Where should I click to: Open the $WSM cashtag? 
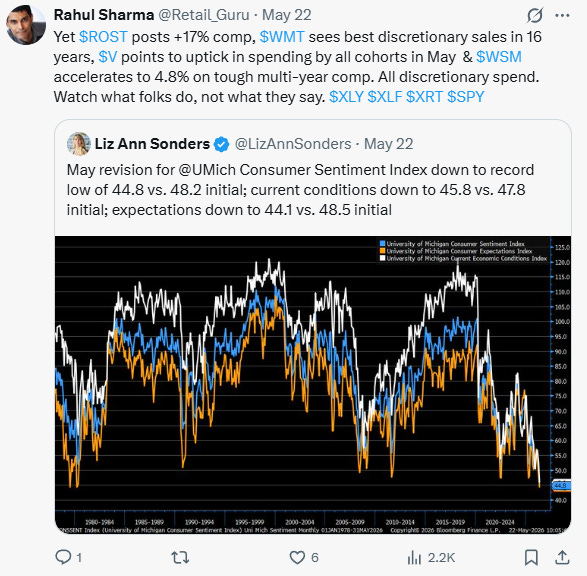pos(499,57)
